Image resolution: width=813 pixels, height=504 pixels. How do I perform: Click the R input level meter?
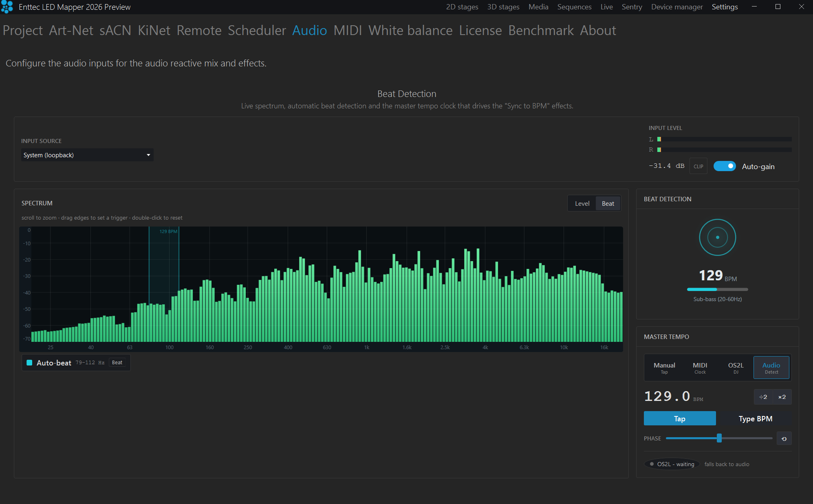[724, 150]
